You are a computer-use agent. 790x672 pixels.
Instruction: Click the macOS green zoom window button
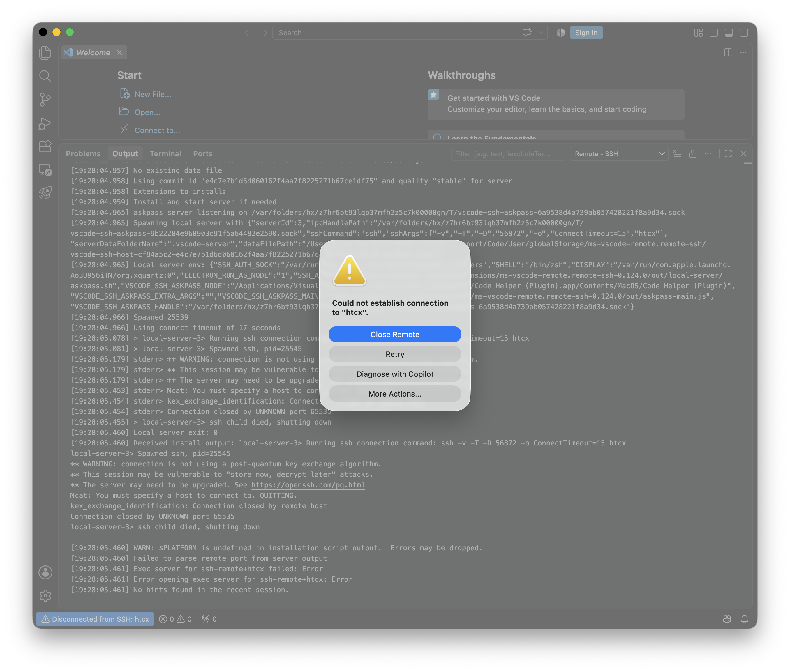(x=70, y=32)
